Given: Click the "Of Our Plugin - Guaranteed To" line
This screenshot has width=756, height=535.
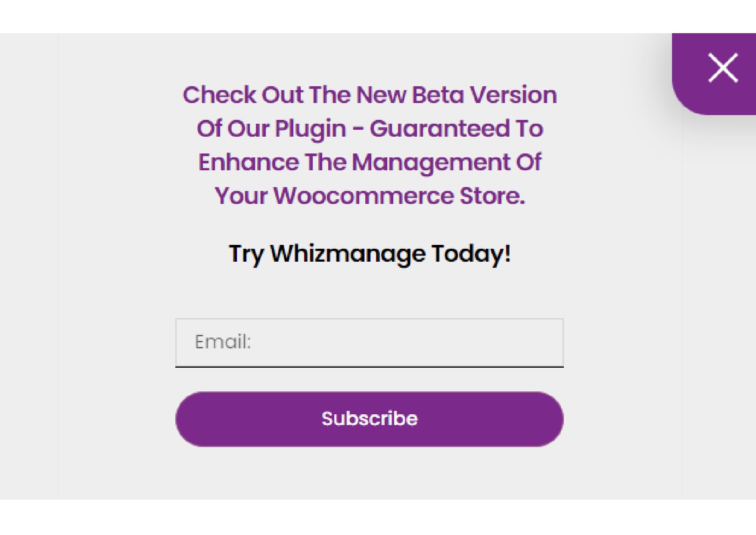Looking at the screenshot, I should pos(370,128).
